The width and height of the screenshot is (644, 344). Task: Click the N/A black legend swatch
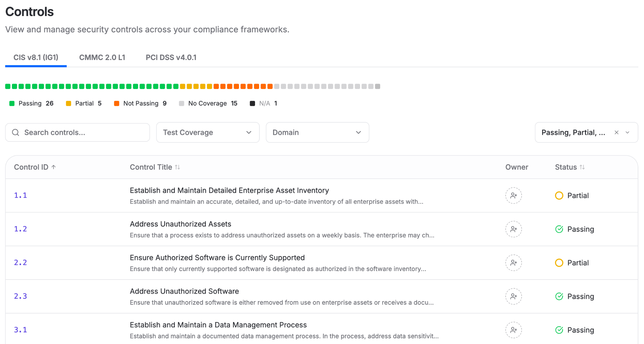click(x=252, y=103)
